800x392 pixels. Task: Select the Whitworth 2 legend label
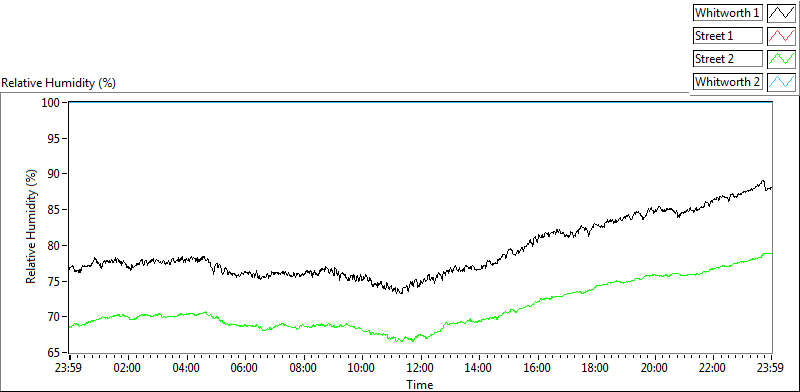pyautogui.click(x=728, y=82)
